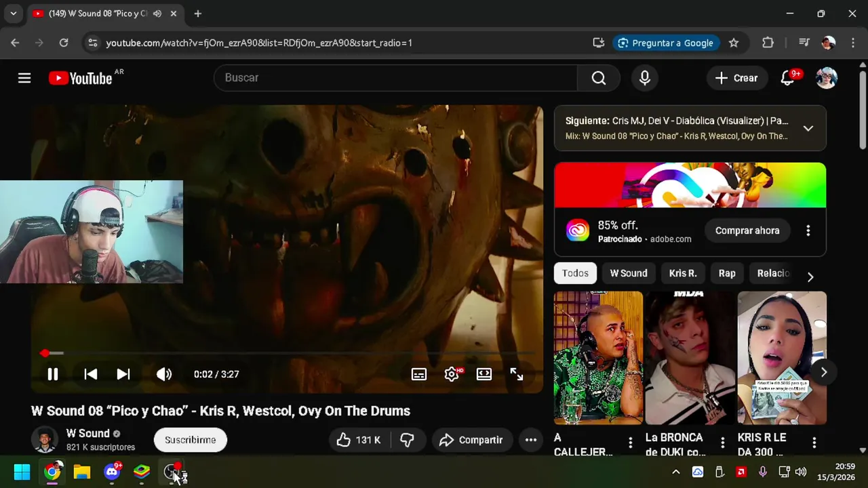Screen dimensions: 868x488
Task: Start voice search with the microphone
Action: 645,78
